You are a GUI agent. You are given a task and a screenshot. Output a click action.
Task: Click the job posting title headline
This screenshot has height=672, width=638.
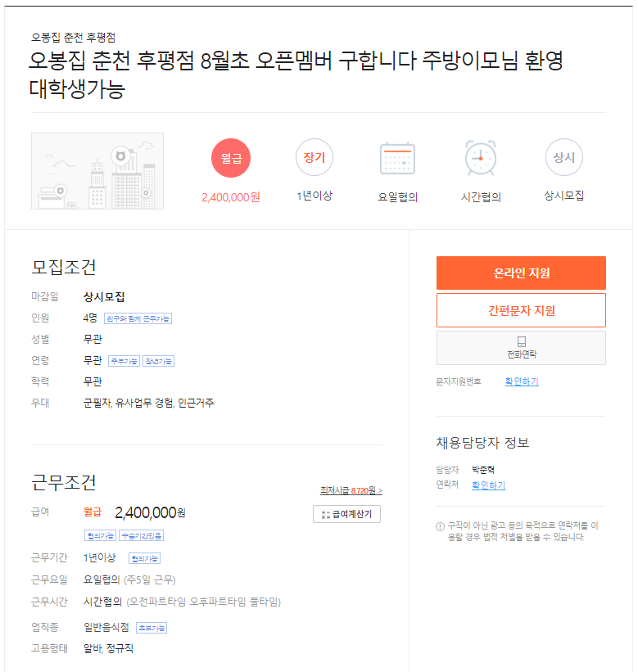[x=296, y=74]
